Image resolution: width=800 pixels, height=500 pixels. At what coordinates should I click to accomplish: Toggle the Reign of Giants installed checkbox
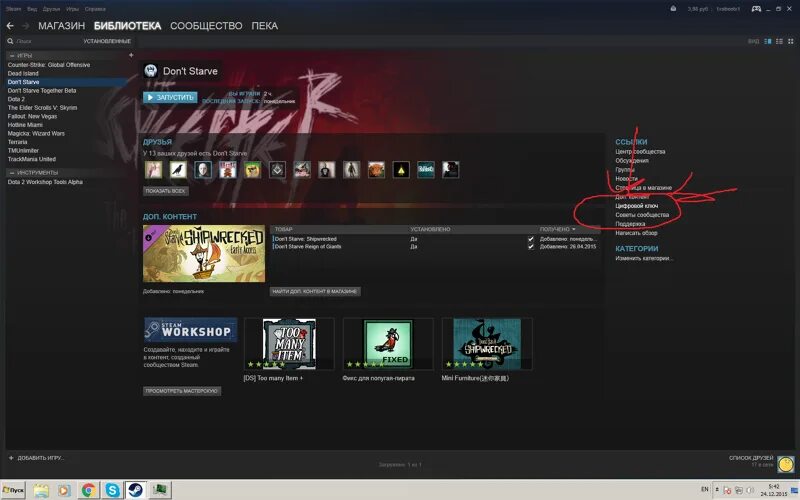coord(531,247)
